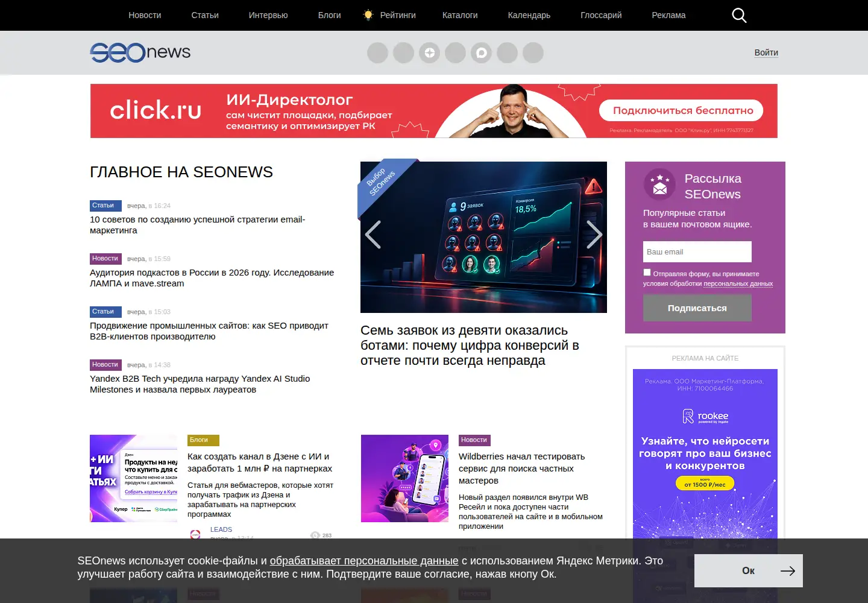
Task: Open the Каталоги menu item
Action: tap(460, 15)
